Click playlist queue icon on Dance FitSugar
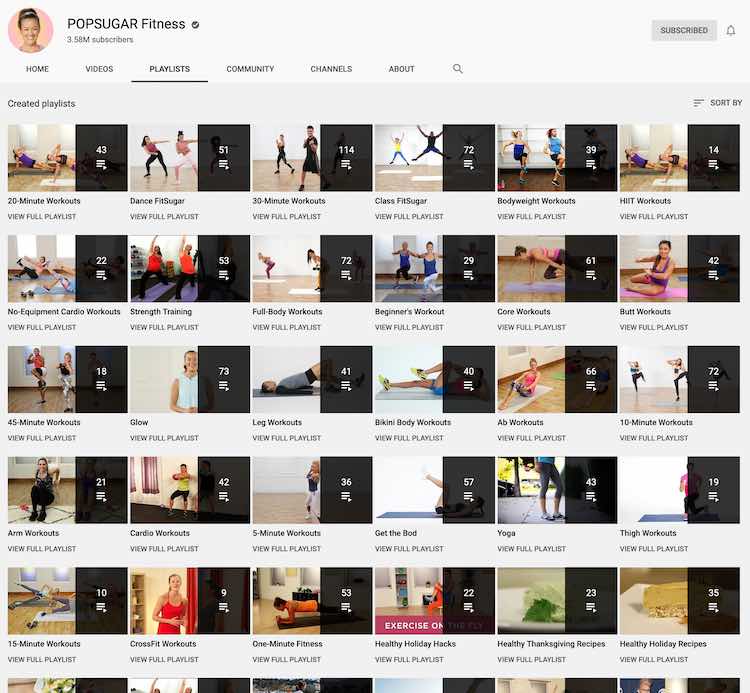The width and height of the screenshot is (750, 693). (224, 165)
